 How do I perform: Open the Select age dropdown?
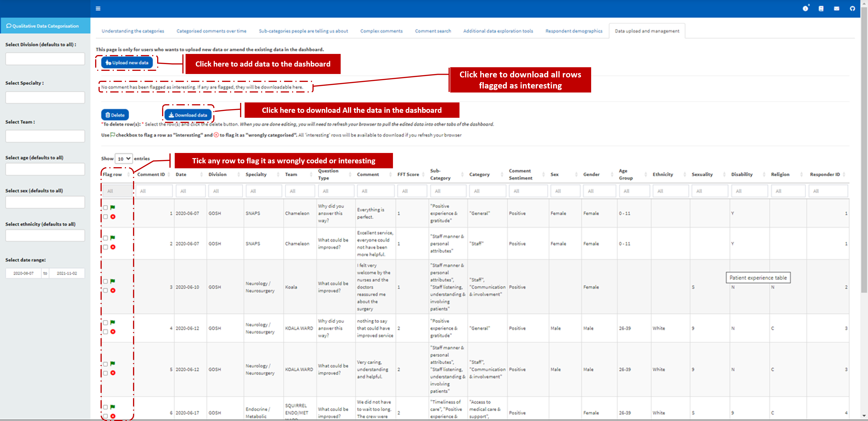coord(45,169)
